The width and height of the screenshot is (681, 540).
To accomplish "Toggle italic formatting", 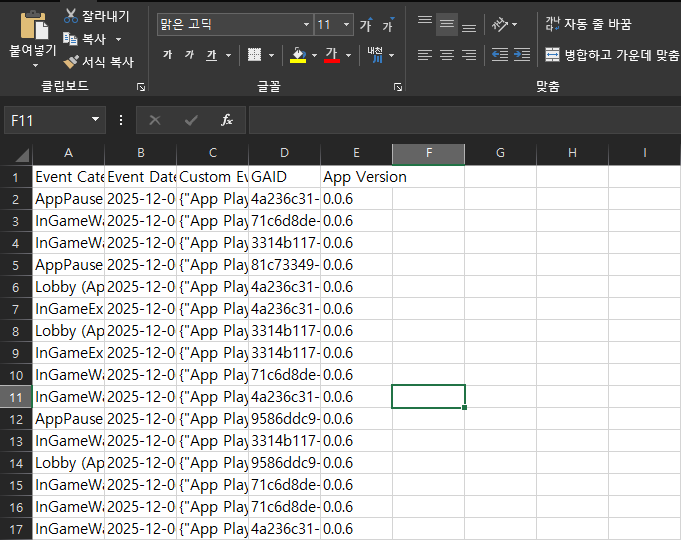I will pos(189,55).
